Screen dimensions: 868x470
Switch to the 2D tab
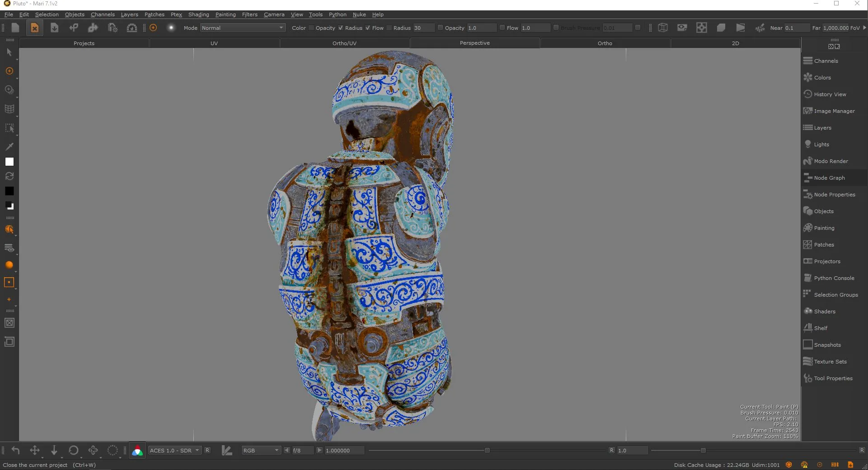(735, 43)
